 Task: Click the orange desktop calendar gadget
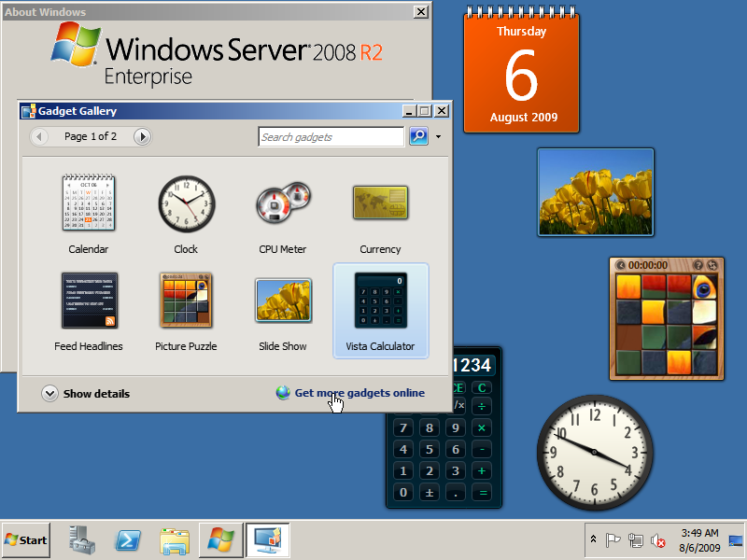point(521,70)
